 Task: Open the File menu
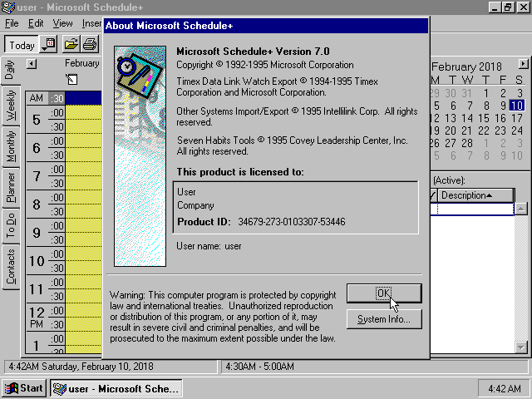click(12, 23)
